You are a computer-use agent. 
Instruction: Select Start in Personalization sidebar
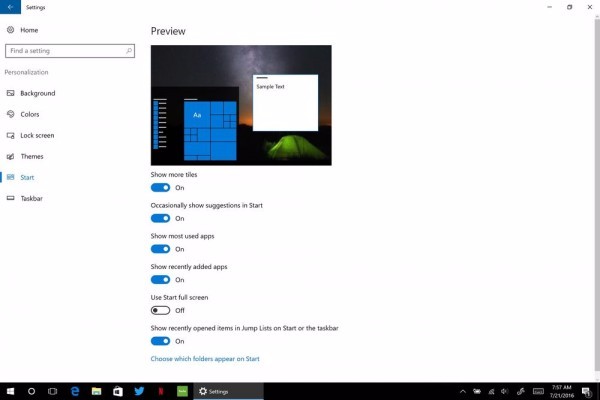27,177
